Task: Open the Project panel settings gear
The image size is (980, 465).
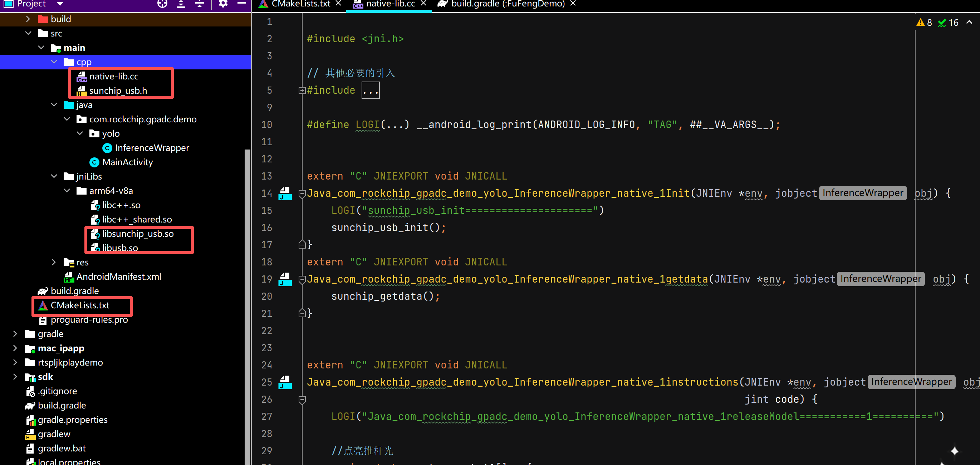Action: coord(222,4)
